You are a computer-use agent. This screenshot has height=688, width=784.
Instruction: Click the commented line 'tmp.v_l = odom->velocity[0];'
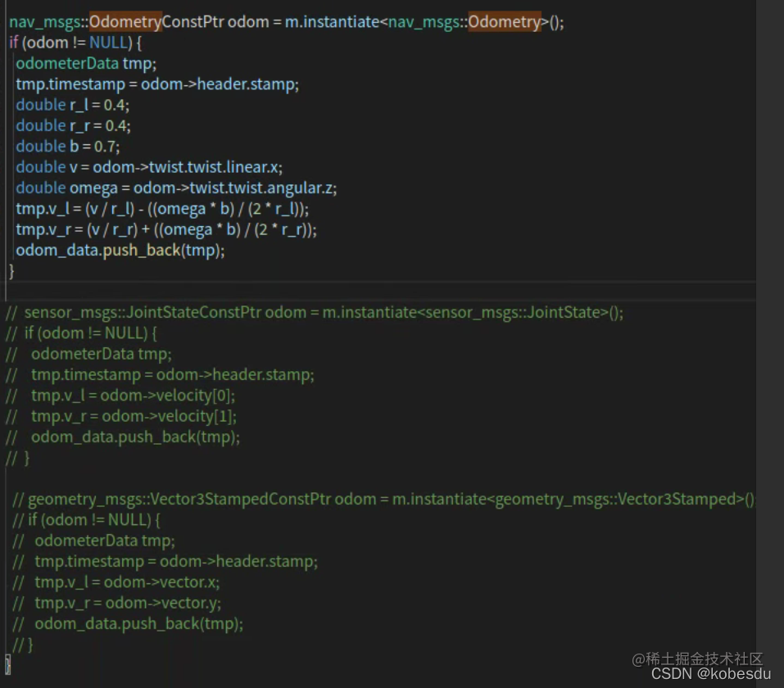[x=120, y=396]
